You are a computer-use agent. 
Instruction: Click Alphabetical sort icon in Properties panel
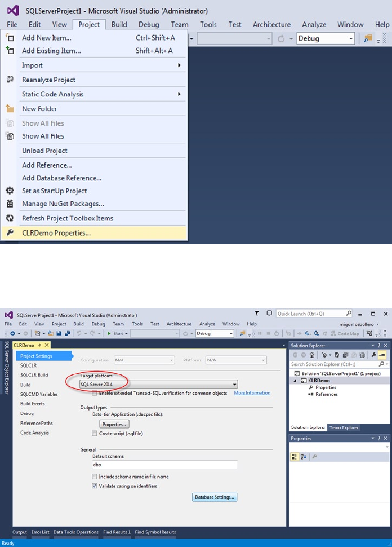point(304,457)
